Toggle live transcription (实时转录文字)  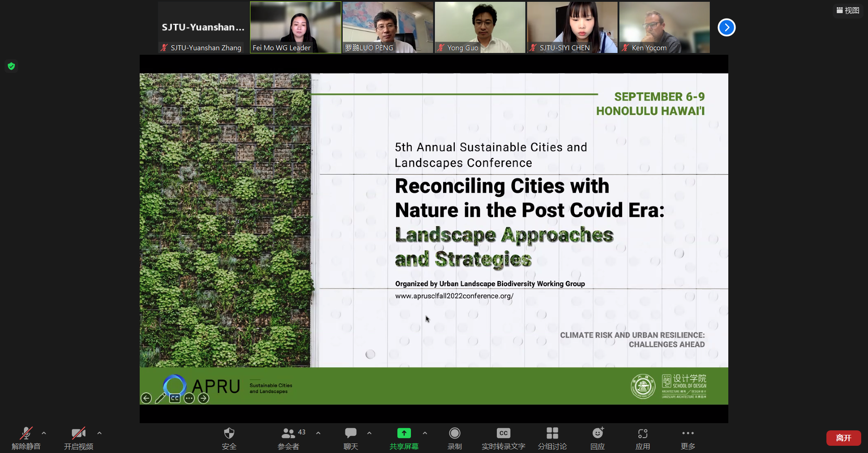tap(503, 434)
